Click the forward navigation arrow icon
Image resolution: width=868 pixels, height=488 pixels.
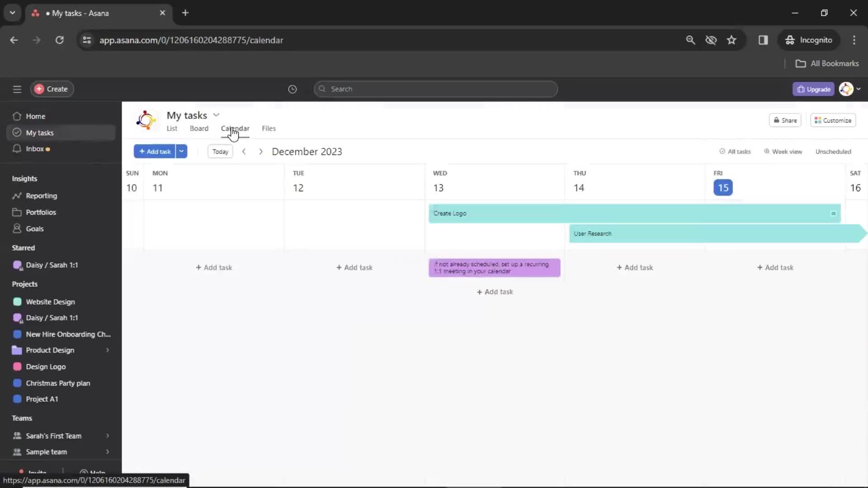260,151
